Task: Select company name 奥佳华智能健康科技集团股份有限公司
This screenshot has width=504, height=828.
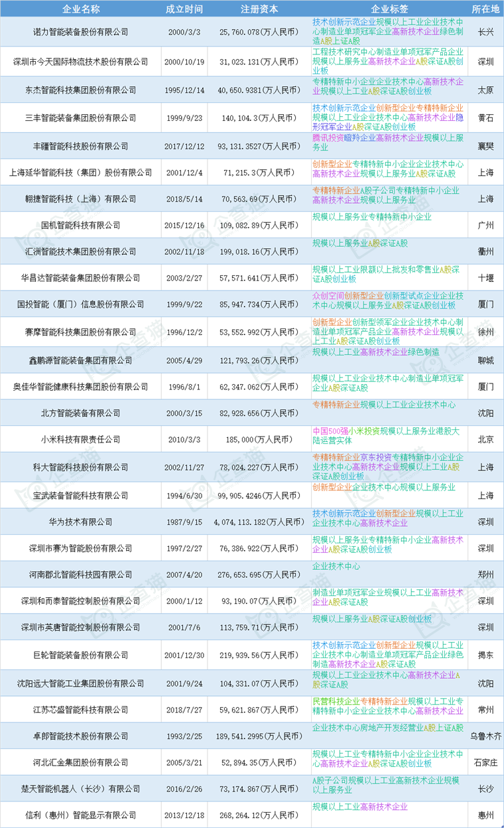Action: [81, 386]
